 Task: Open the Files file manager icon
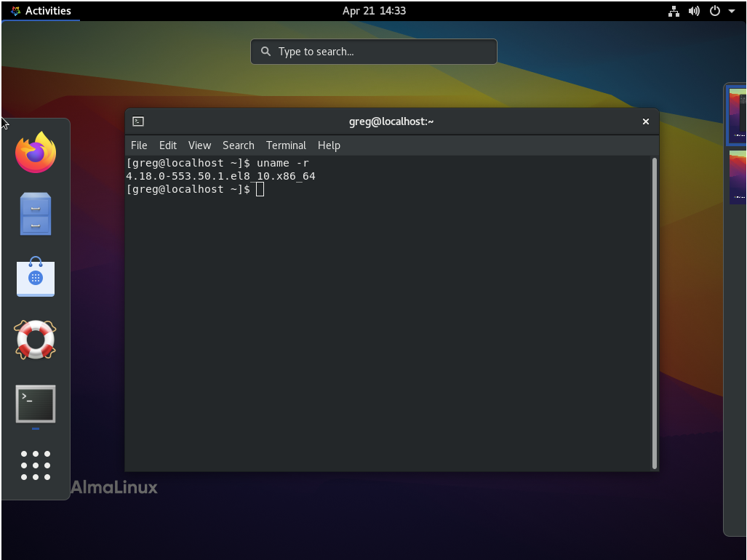tap(36, 214)
